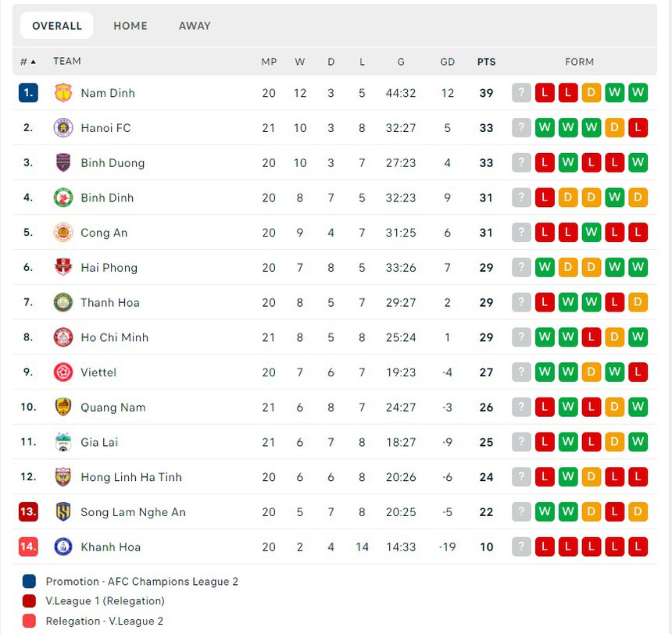The height and width of the screenshot is (634, 672).
Task: Switch to the HOME tab
Action: [130, 26]
